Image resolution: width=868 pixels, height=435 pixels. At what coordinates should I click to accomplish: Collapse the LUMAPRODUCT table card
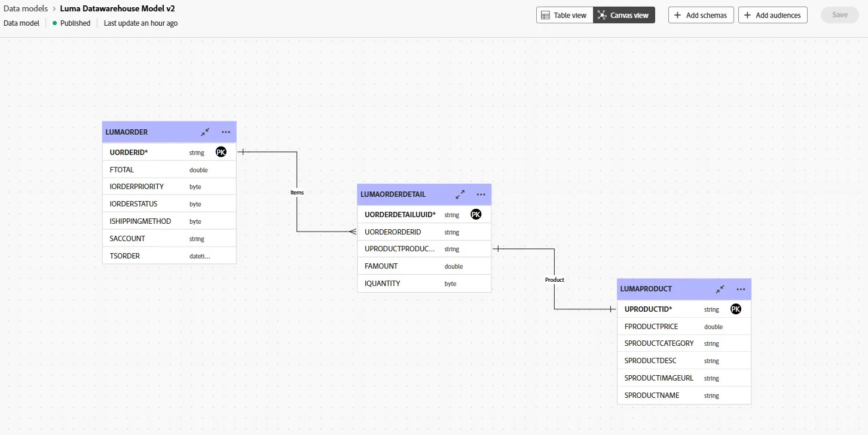pos(720,289)
